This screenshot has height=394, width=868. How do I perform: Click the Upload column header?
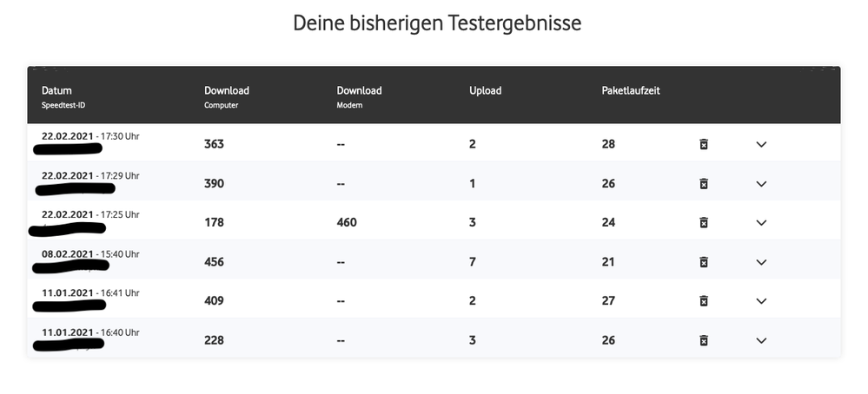click(485, 90)
